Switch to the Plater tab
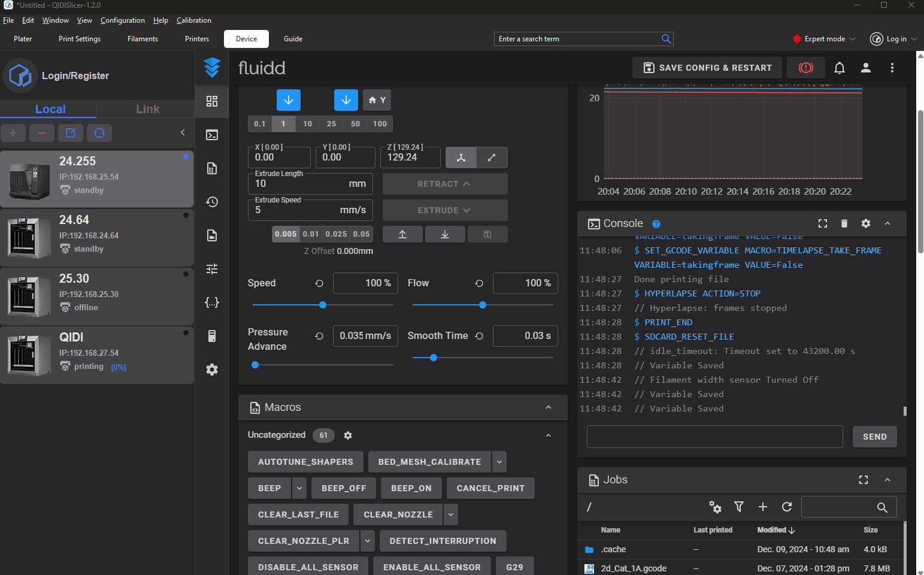The width and height of the screenshot is (924, 575). (23, 39)
